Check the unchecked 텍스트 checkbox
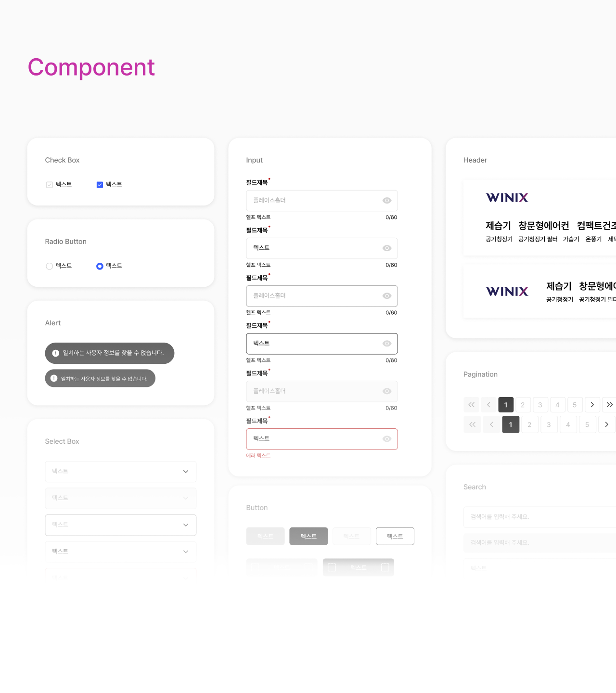Screen dimensions: 616x693 [x=49, y=185]
